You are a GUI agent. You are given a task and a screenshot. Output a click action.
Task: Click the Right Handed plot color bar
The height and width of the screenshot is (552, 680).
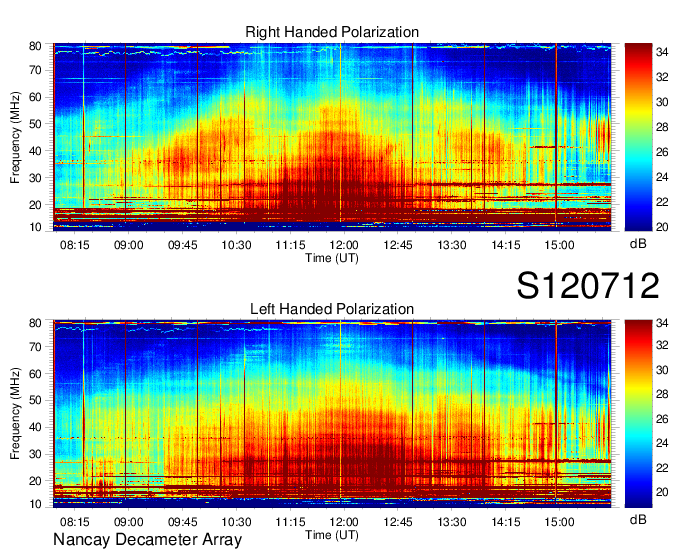click(638, 137)
